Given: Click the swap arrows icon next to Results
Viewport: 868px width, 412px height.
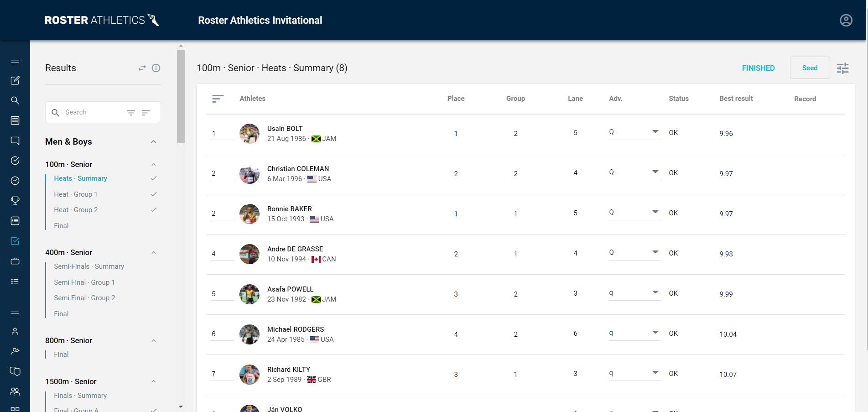Looking at the screenshot, I should (x=142, y=68).
